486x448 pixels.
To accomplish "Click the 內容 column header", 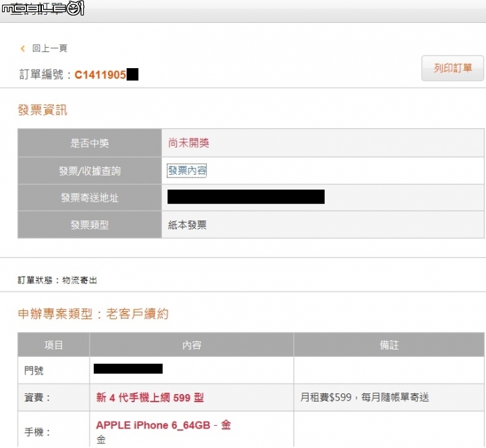I will pyautogui.click(x=192, y=345).
